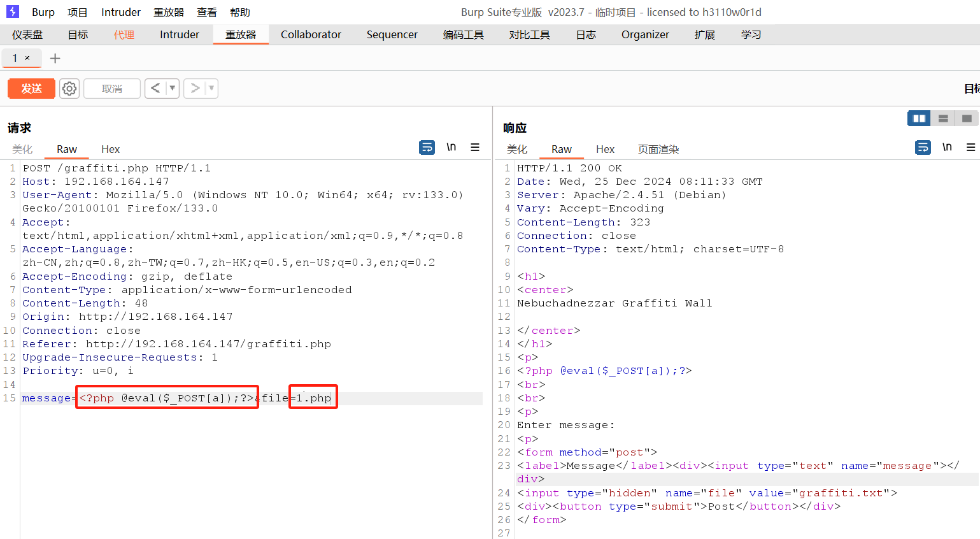980x539 pixels.
Task: Click 'Referer' header line in request
Action: point(177,344)
